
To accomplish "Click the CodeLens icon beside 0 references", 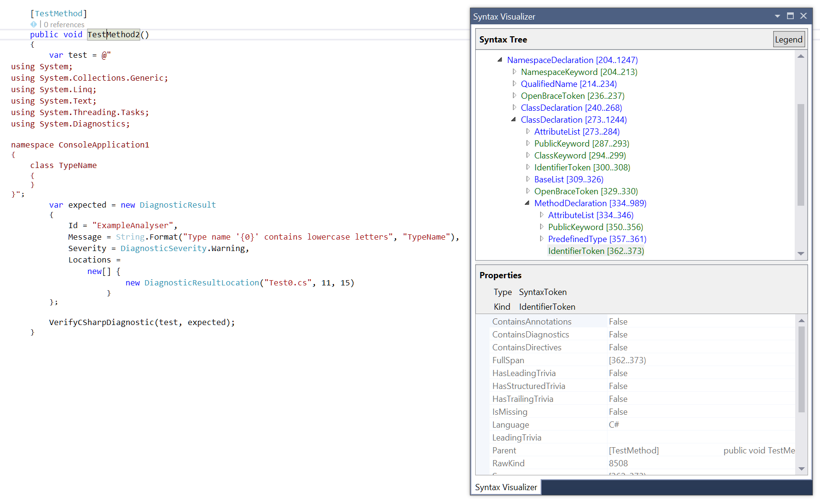I will [33, 24].
